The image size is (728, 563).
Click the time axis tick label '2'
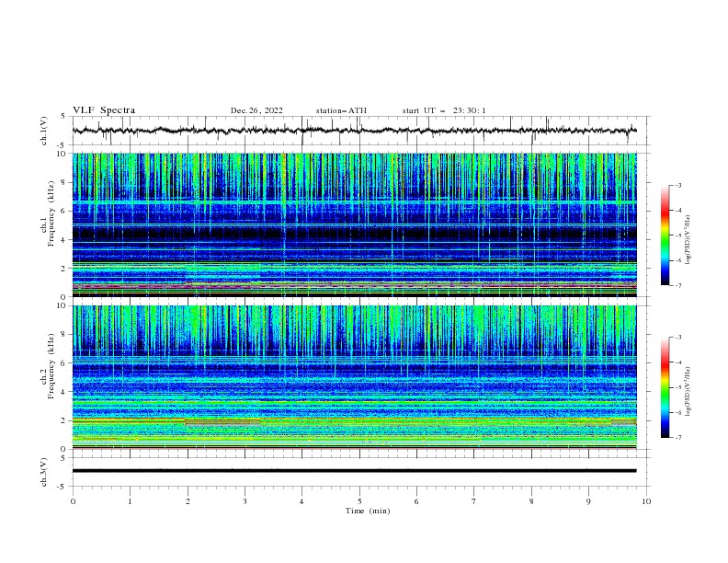coord(188,501)
